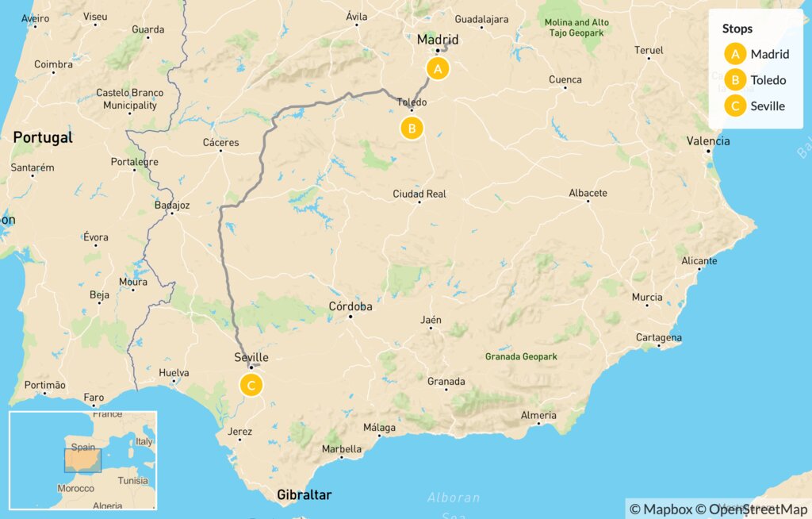812x519 pixels.
Task: Click the Granada Geopark label
Action: tap(521, 357)
